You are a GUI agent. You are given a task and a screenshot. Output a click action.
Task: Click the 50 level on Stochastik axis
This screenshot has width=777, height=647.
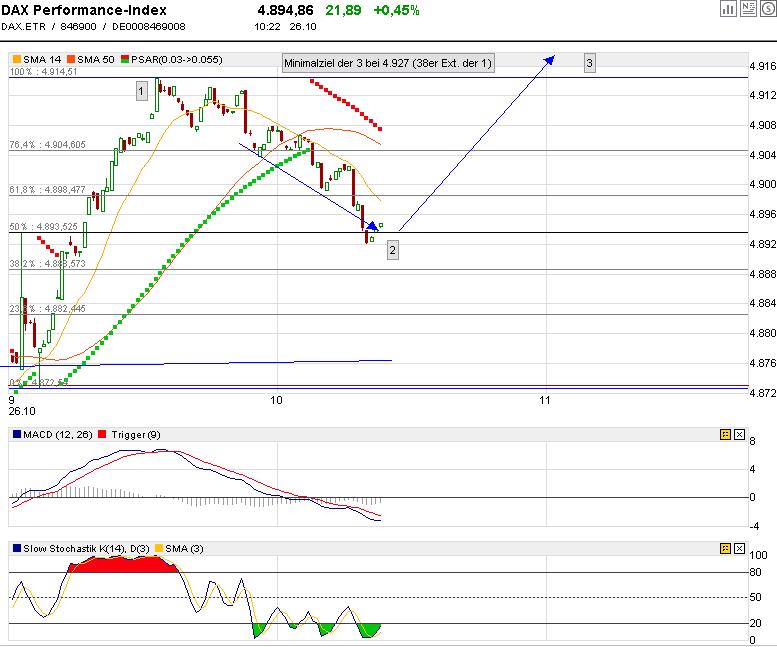(x=755, y=597)
